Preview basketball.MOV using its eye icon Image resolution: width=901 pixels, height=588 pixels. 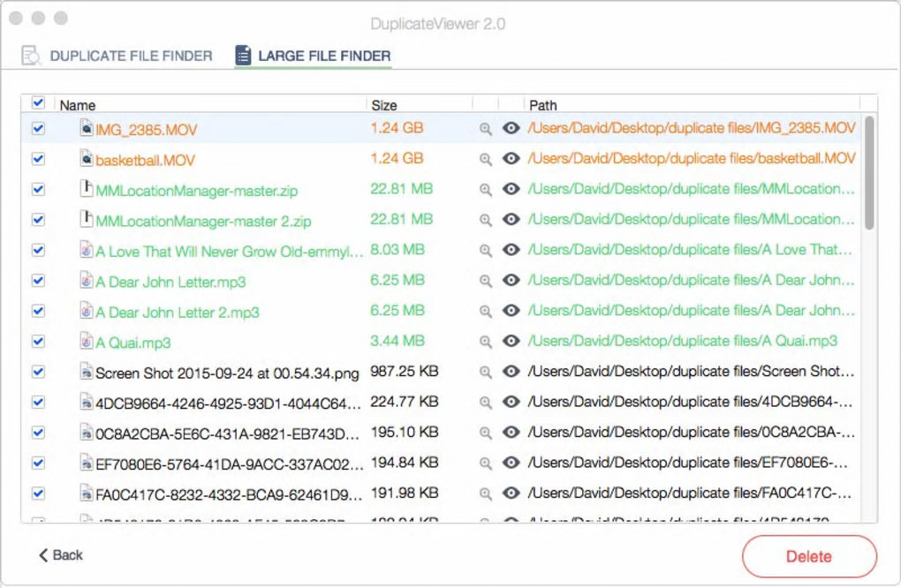click(511, 159)
